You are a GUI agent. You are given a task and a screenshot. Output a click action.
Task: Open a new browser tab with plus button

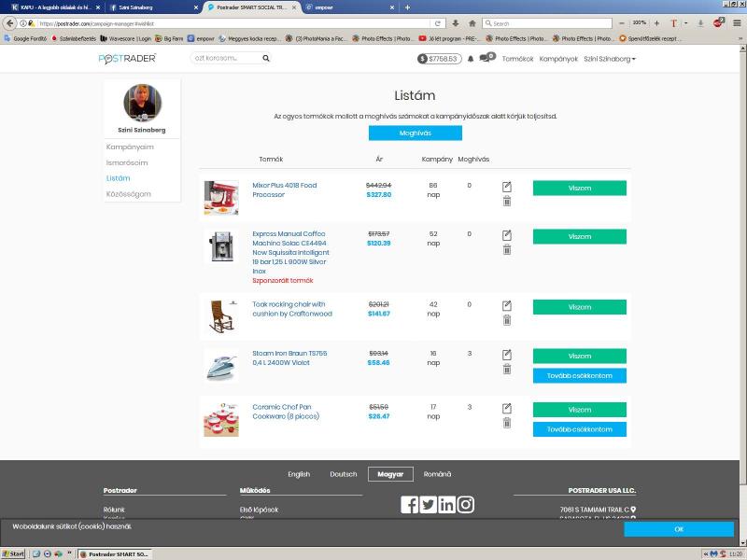click(x=407, y=7)
